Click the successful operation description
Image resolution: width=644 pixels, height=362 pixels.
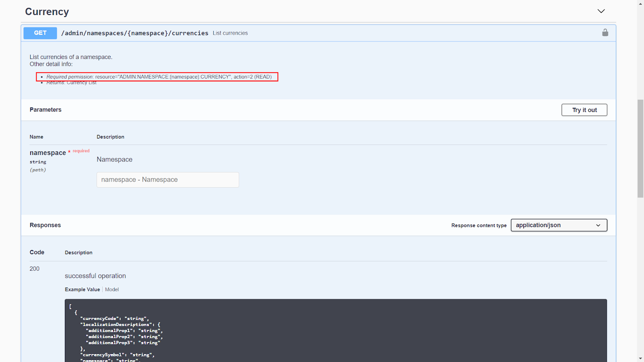point(95,276)
